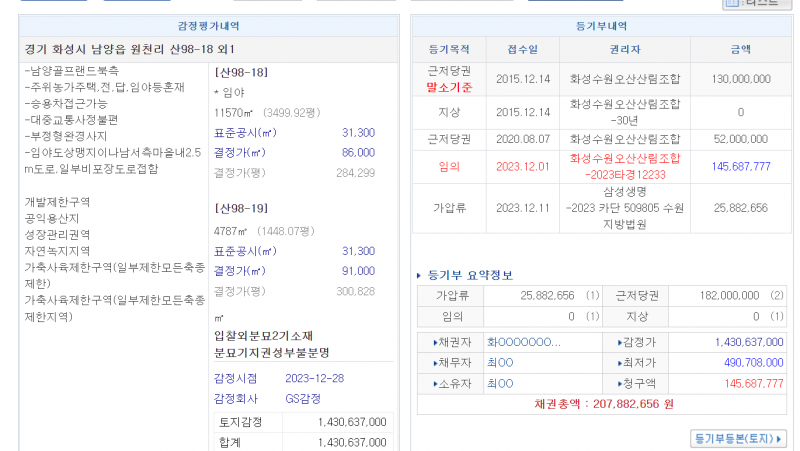Viewport: 800px width, 451px height.
Task: Click the 결정가 91,000 value
Action: pos(358,271)
